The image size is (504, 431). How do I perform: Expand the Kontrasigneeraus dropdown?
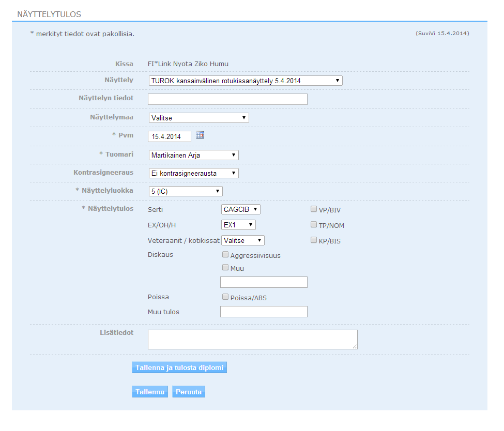(x=193, y=173)
